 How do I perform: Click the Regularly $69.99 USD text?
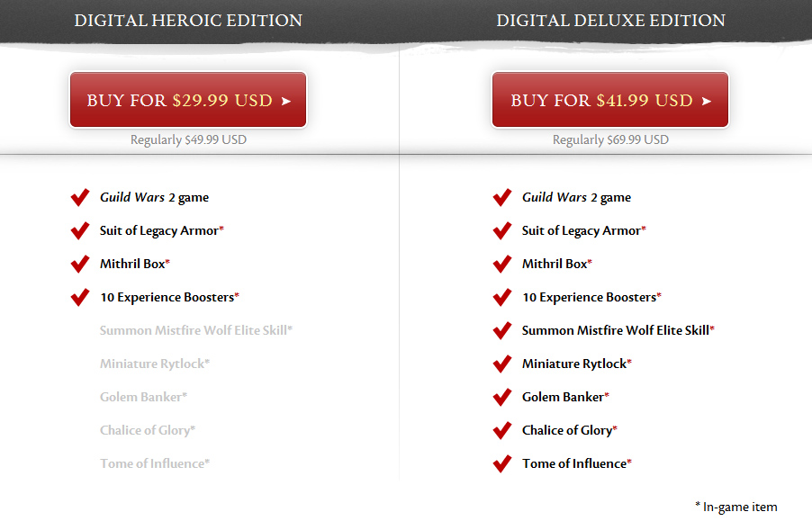tap(610, 139)
